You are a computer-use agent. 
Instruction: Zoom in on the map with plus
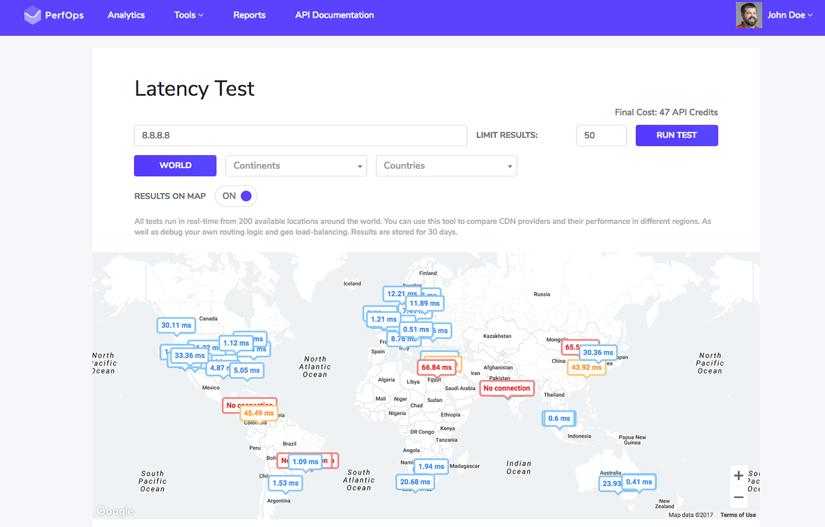click(739, 475)
